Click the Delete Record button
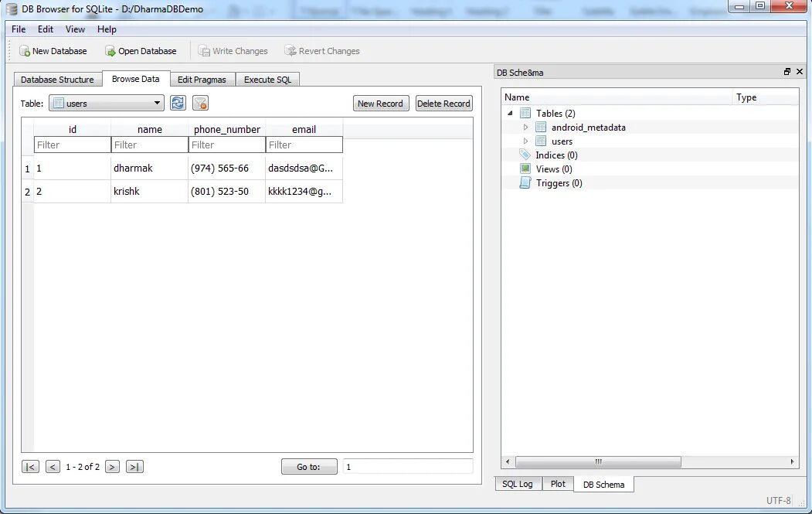 pos(443,103)
